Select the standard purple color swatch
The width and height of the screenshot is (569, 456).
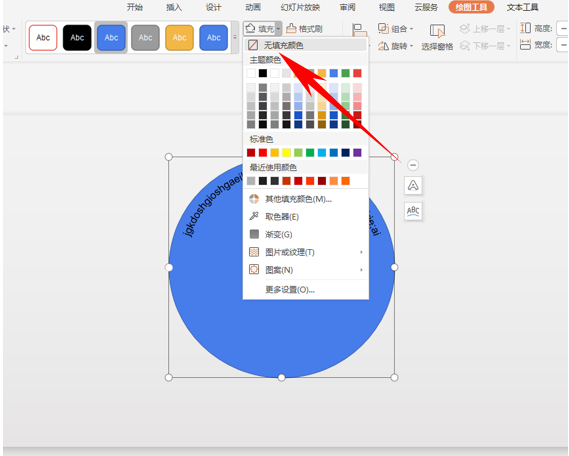point(357,152)
